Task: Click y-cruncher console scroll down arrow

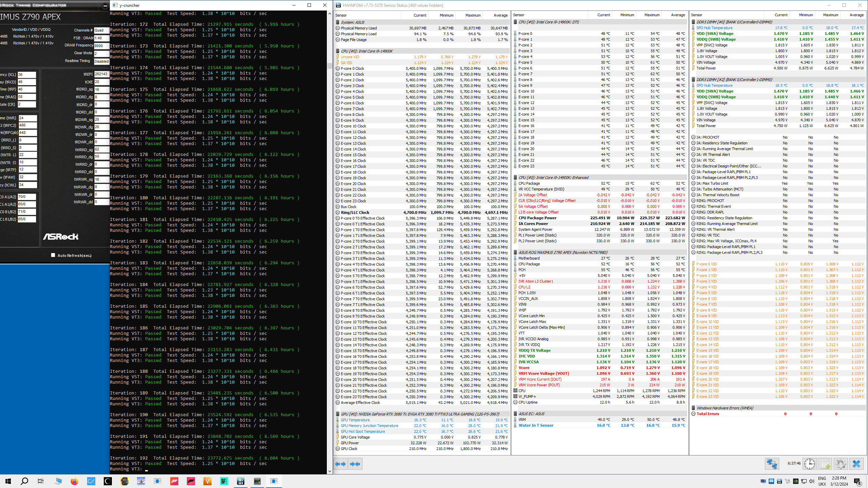Action: (x=330, y=471)
